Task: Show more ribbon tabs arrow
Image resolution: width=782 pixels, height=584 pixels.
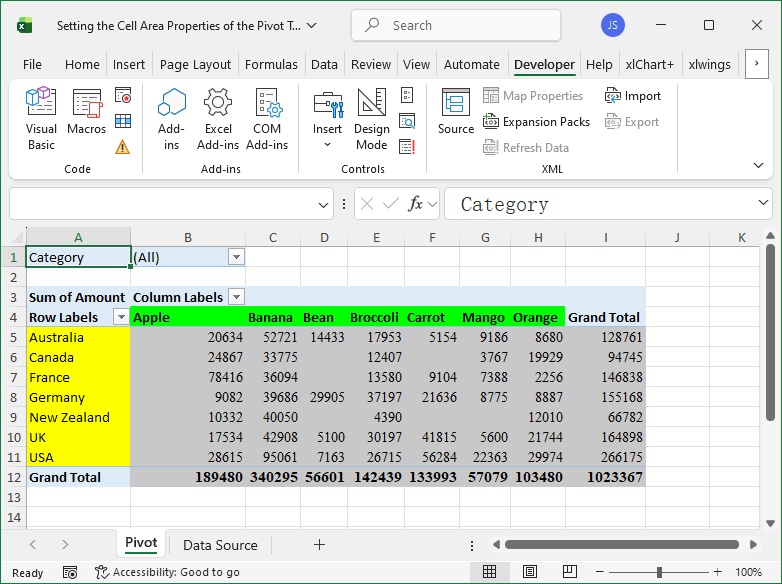Action: [757, 63]
